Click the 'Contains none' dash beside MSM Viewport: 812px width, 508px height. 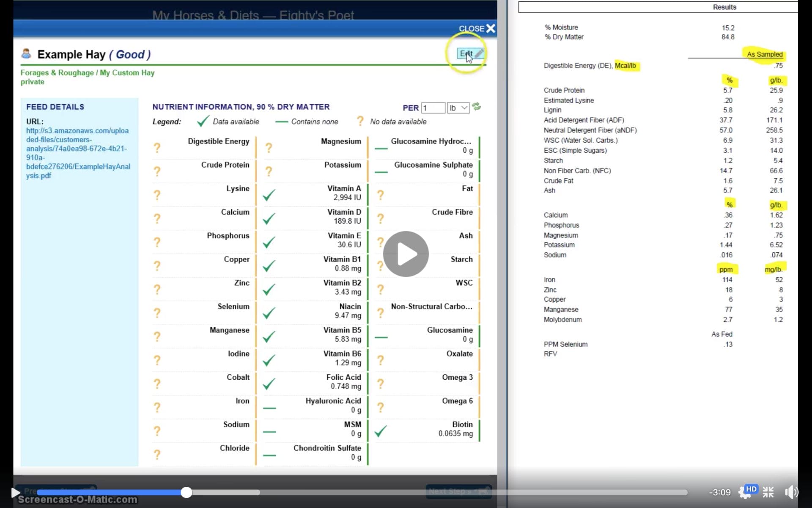269,431
